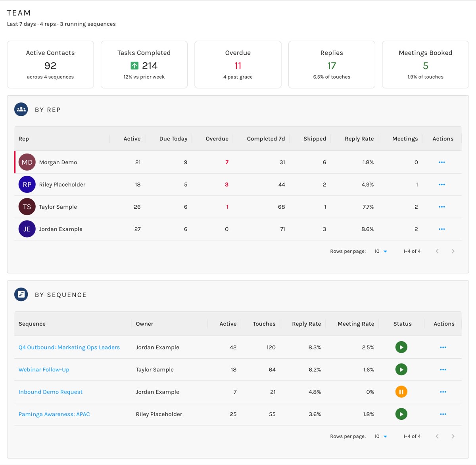Open Paminga Awareness: APAC sequence link

point(54,414)
